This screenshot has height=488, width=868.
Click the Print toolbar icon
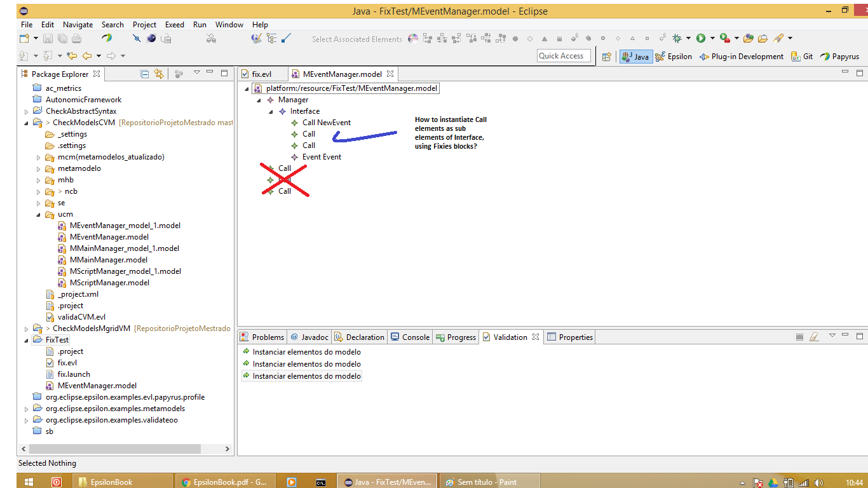pyautogui.click(x=76, y=39)
